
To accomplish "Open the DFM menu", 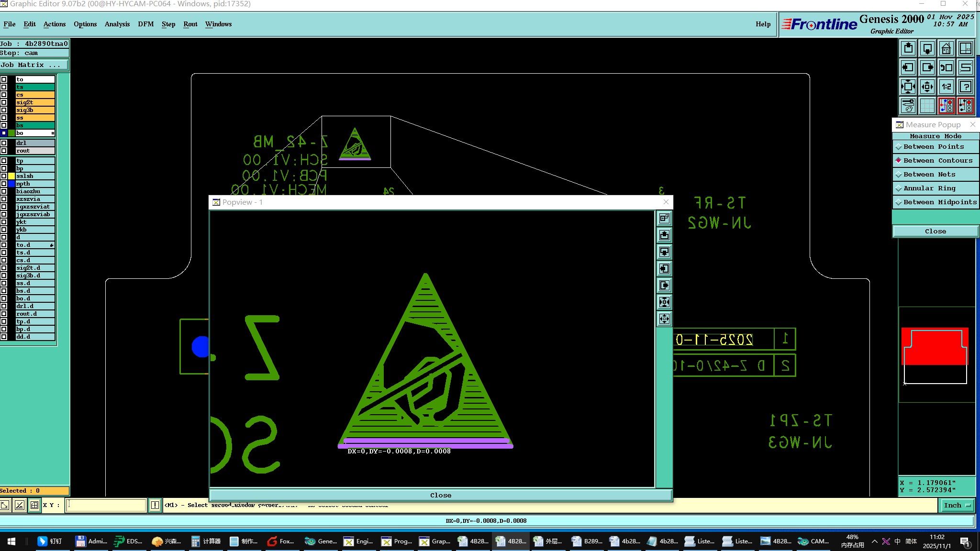I will point(145,24).
